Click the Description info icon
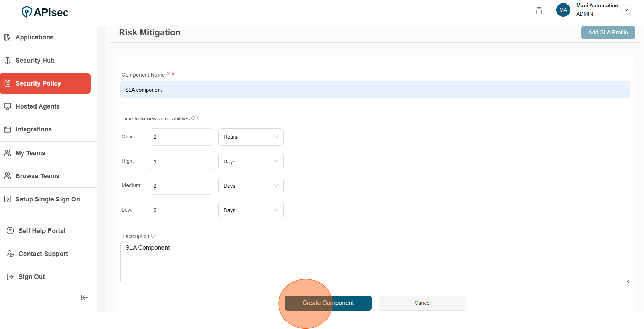This screenshot has height=329, width=644. click(x=153, y=236)
